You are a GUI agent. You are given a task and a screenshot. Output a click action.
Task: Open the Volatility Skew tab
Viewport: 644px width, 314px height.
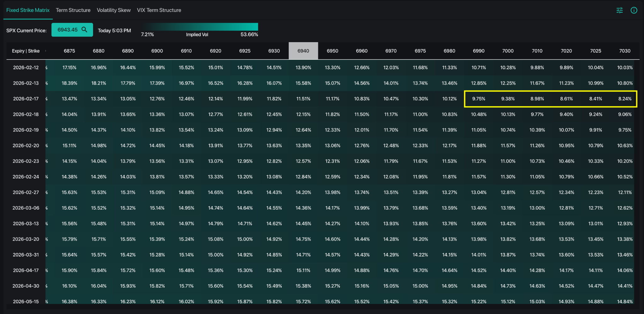click(x=114, y=10)
